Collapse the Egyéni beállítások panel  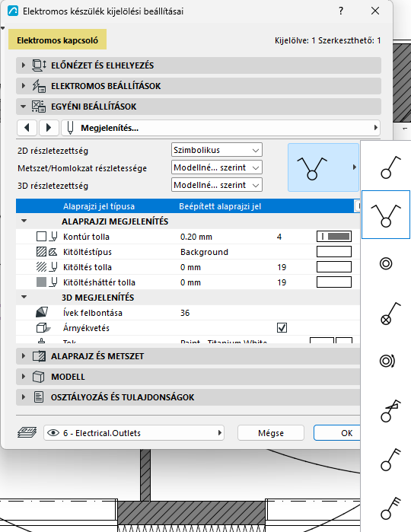point(23,107)
